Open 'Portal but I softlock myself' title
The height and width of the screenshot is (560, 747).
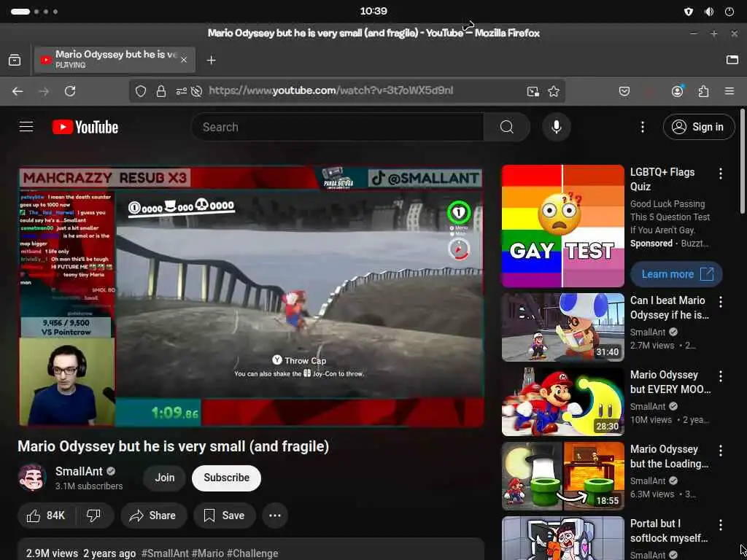tap(669, 531)
